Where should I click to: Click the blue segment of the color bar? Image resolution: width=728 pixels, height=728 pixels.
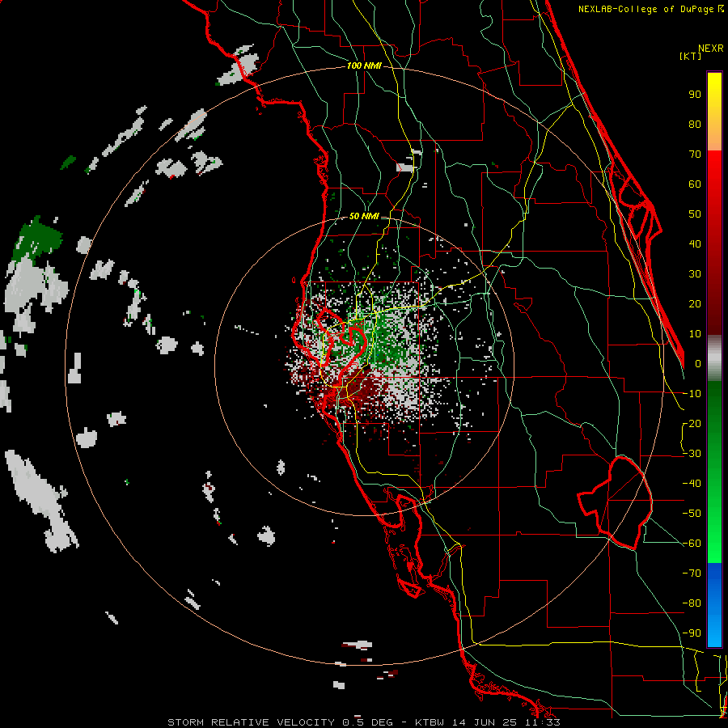coord(714,605)
